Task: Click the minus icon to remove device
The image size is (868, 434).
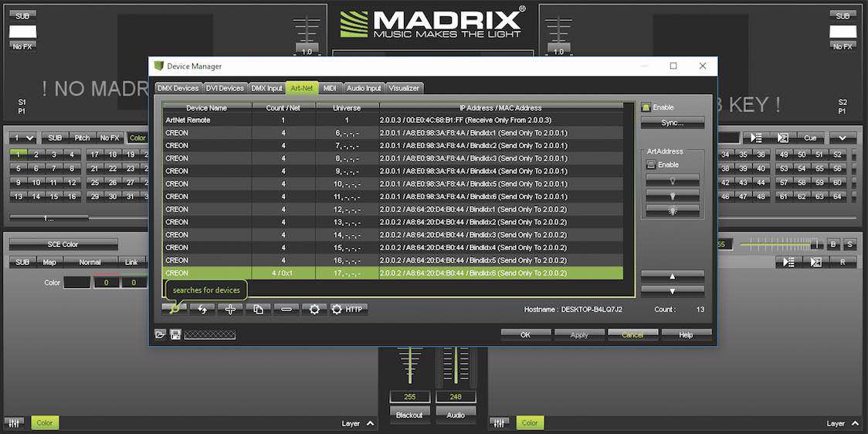Action: point(287,310)
